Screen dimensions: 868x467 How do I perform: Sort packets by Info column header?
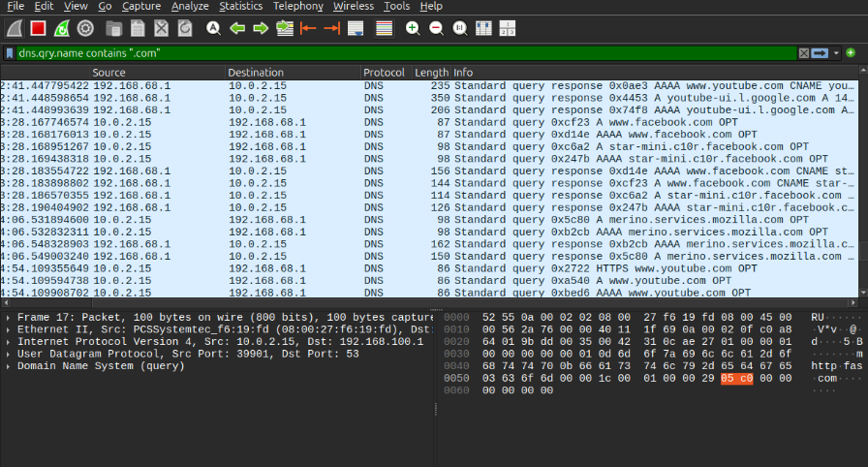[654, 73]
